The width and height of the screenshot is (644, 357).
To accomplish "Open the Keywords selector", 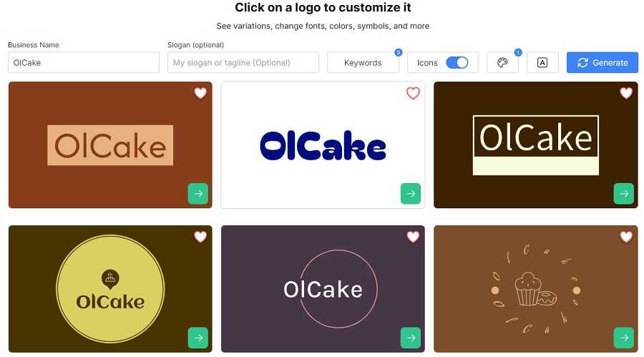I will (x=363, y=62).
